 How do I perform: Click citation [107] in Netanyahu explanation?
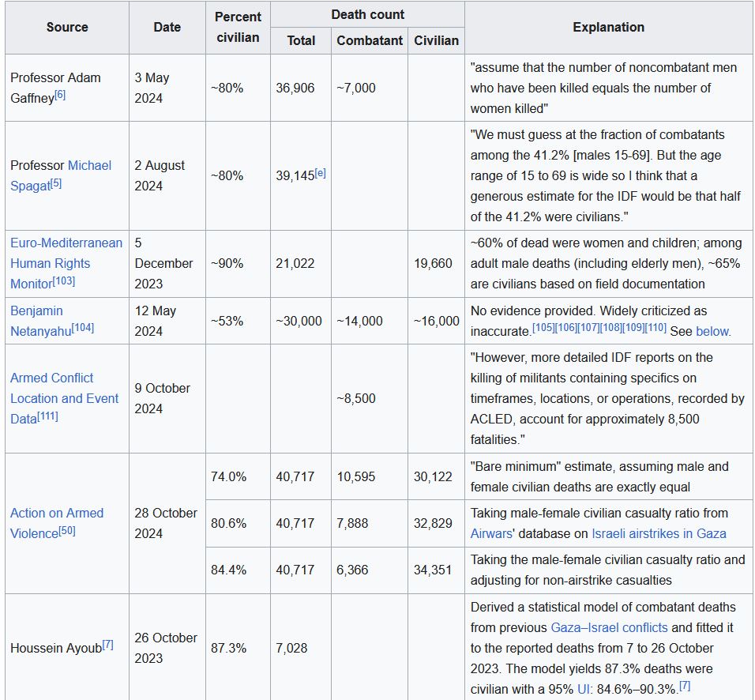click(x=588, y=327)
